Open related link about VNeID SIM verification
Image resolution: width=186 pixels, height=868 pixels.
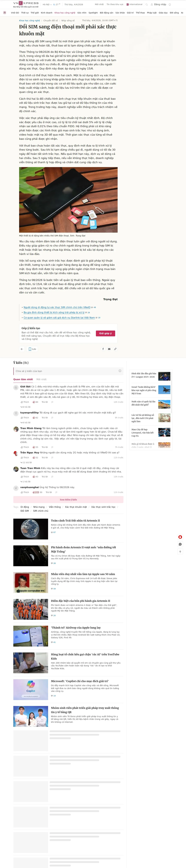(57, 307)
